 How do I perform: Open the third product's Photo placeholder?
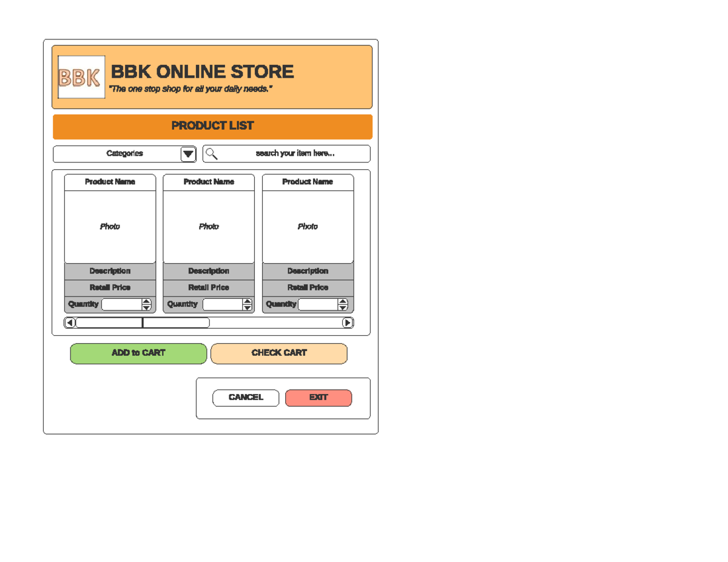click(x=308, y=226)
